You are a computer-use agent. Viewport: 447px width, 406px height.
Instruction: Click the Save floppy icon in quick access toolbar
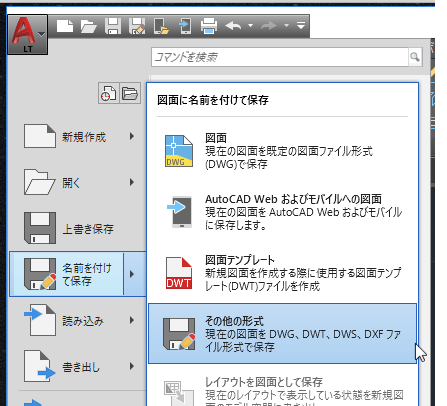coord(113,26)
